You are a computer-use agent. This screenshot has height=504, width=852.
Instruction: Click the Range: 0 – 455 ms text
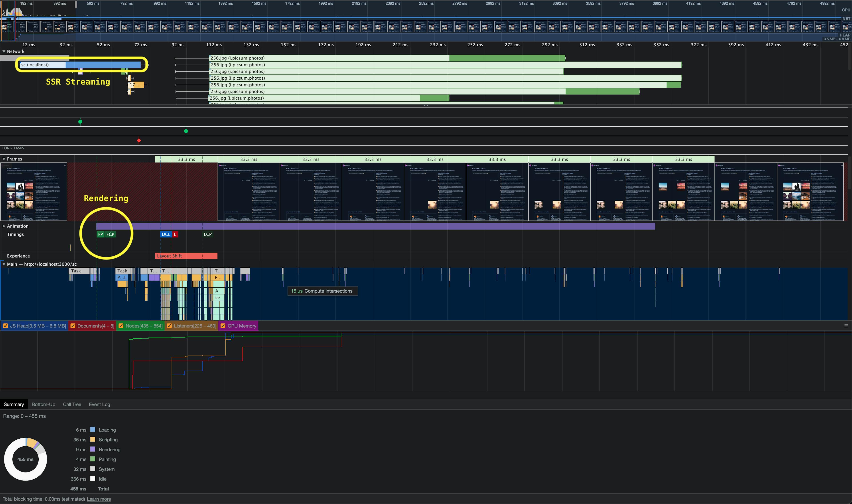tap(24, 416)
